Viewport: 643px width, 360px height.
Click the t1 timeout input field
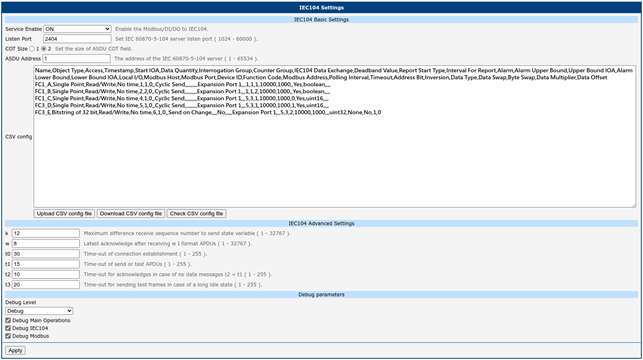[46, 264]
